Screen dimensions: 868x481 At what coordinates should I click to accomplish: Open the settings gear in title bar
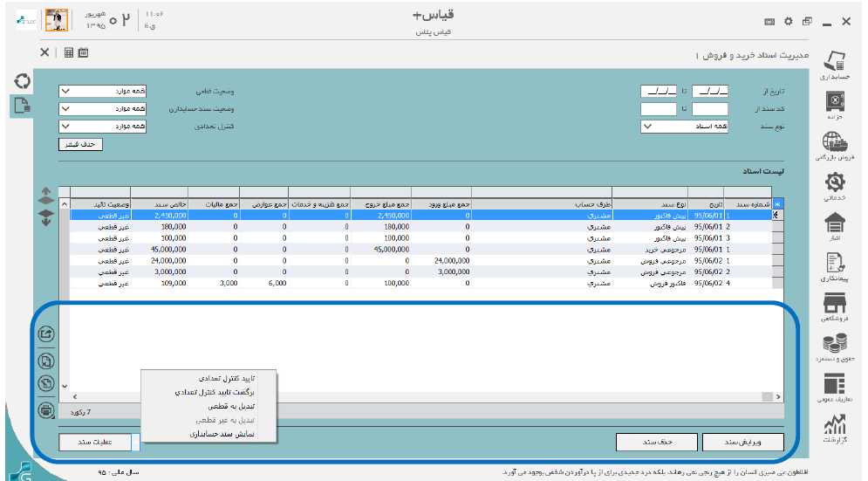788,22
